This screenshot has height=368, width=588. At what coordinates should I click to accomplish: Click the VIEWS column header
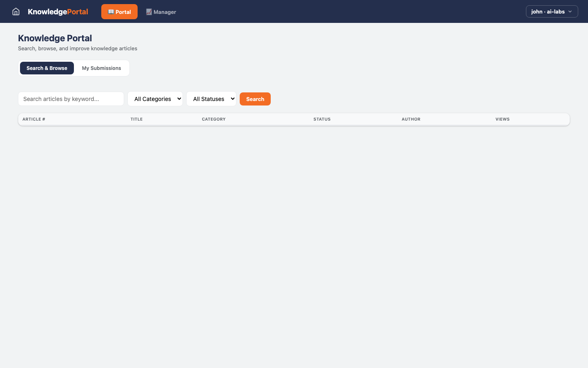pos(502,119)
